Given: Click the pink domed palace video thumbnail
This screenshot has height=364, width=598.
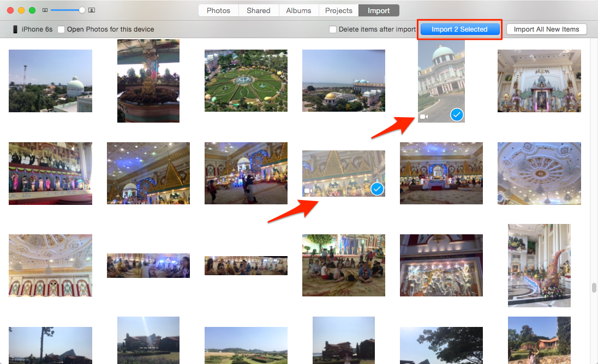Looking at the screenshot, I should pyautogui.click(x=441, y=81).
